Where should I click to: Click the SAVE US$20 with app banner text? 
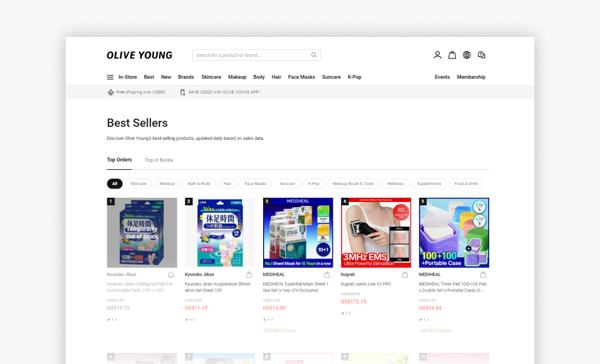click(x=224, y=92)
